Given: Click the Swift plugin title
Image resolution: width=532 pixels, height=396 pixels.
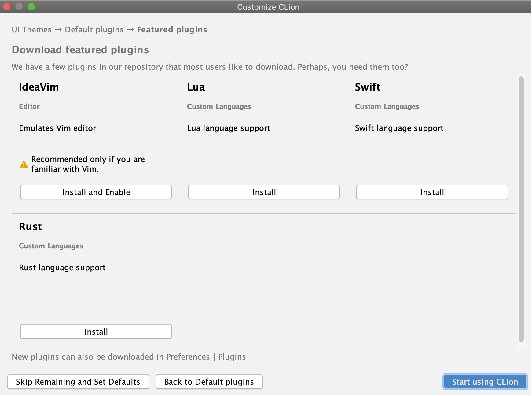Looking at the screenshot, I should (x=368, y=87).
